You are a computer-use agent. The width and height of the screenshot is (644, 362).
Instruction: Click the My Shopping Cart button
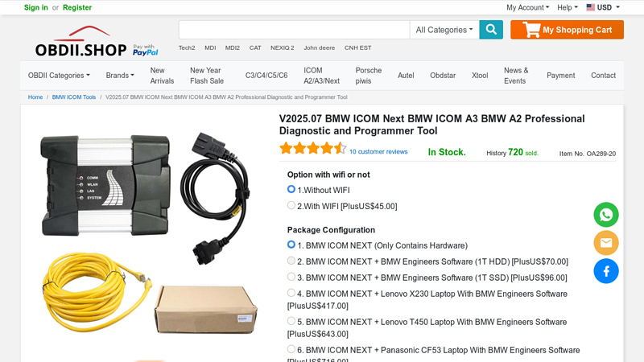[x=567, y=30]
